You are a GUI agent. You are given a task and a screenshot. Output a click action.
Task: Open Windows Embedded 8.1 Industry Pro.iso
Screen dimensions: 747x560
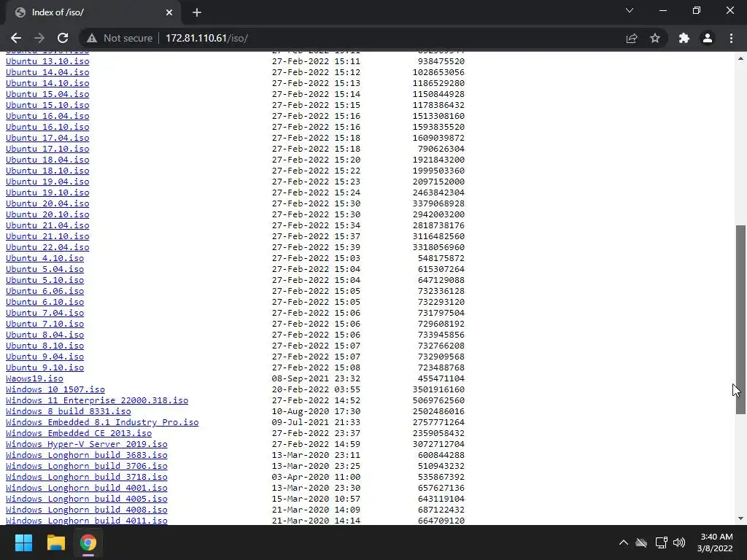coord(102,423)
